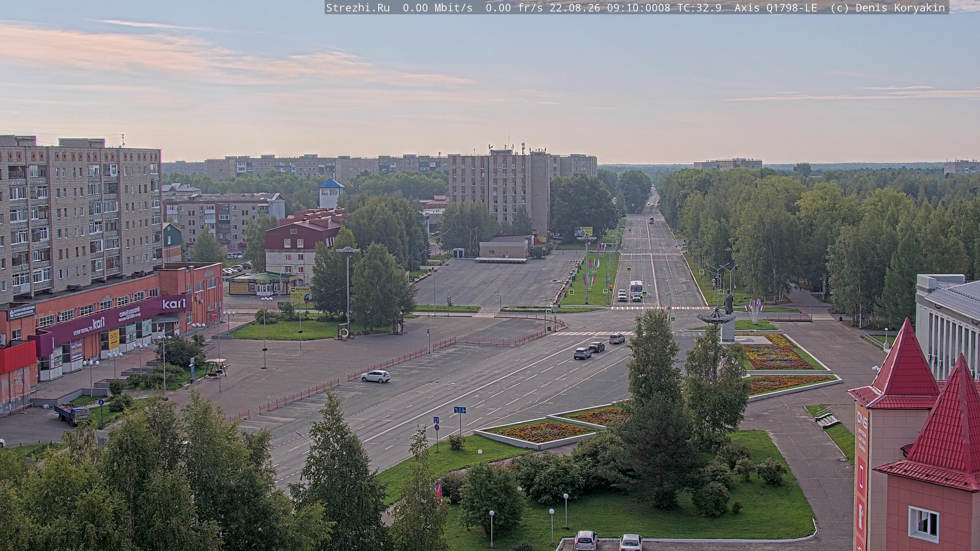Click the large white "kari" store sign
The image size is (980, 551).
click(x=174, y=304)
